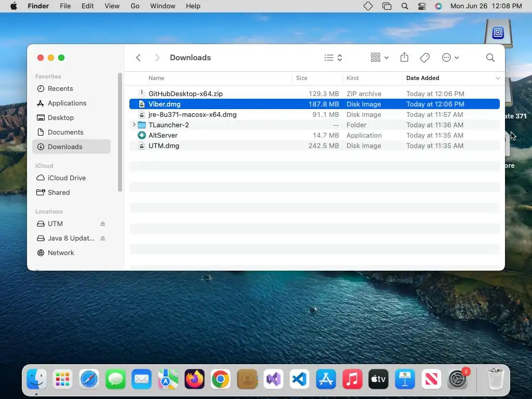Open the Window menu
Image resolution: width=532 pixels, height=399 pixels.
163,6
